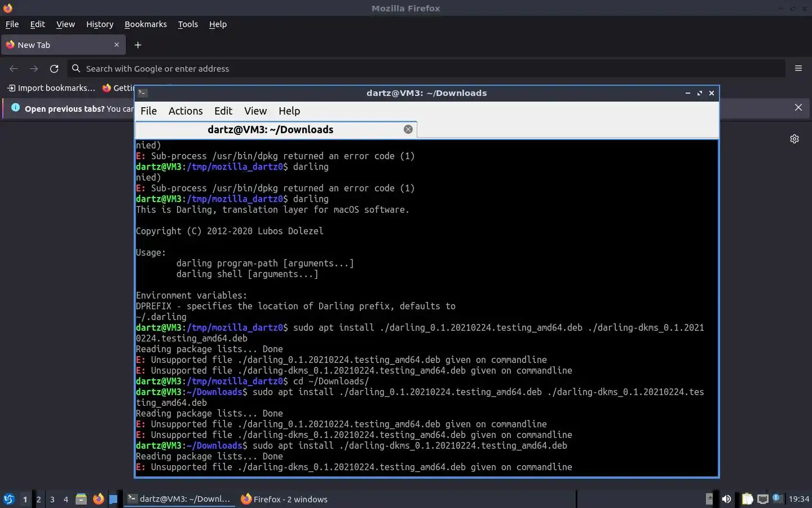Screen dimensions: 812x508
Task: Go forward in Firefox navigation
Action: click(34, 69)
